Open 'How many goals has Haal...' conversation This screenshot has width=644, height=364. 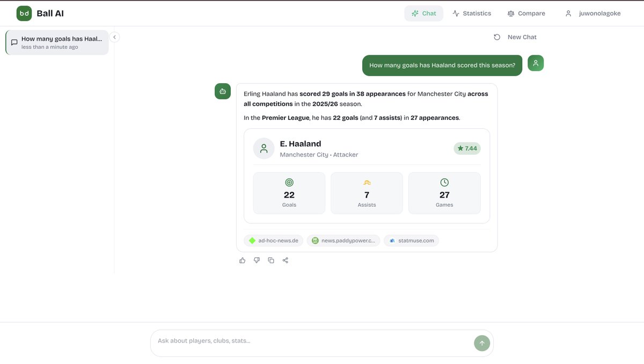[57, 42]
